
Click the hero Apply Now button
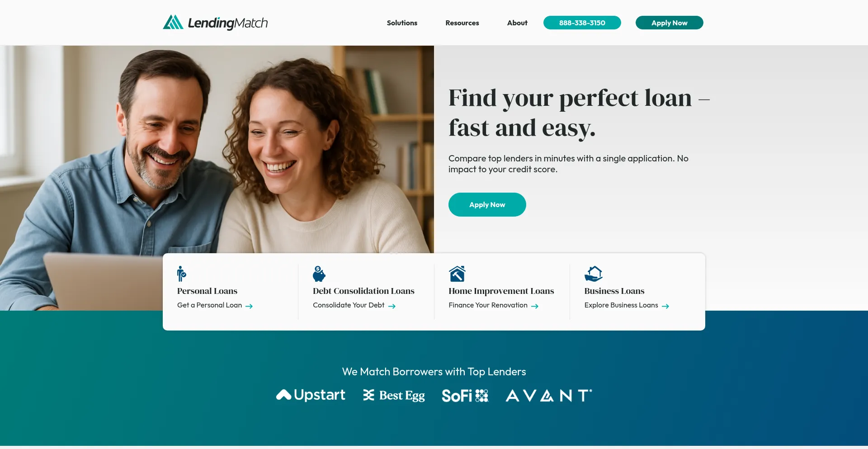487,205
